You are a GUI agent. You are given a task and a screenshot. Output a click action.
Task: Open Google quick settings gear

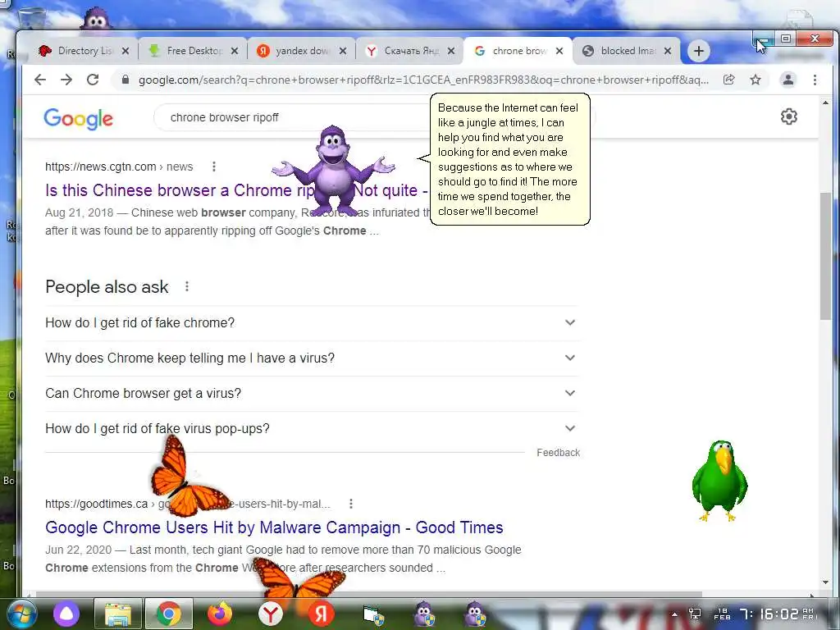click(788, 116)
